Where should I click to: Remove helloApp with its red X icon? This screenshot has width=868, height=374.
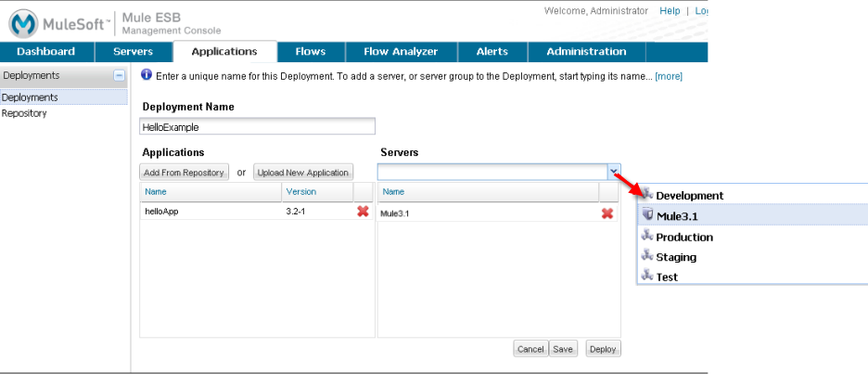(363, 212)
